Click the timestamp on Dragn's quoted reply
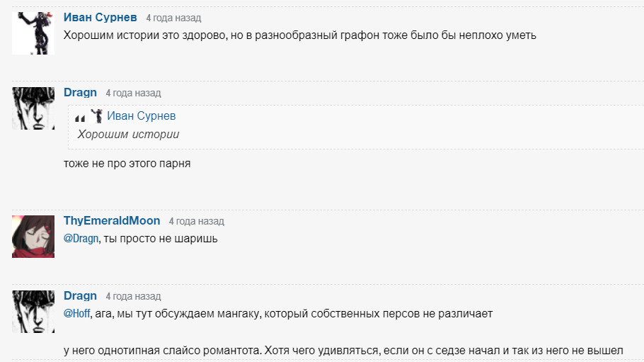 133,93
